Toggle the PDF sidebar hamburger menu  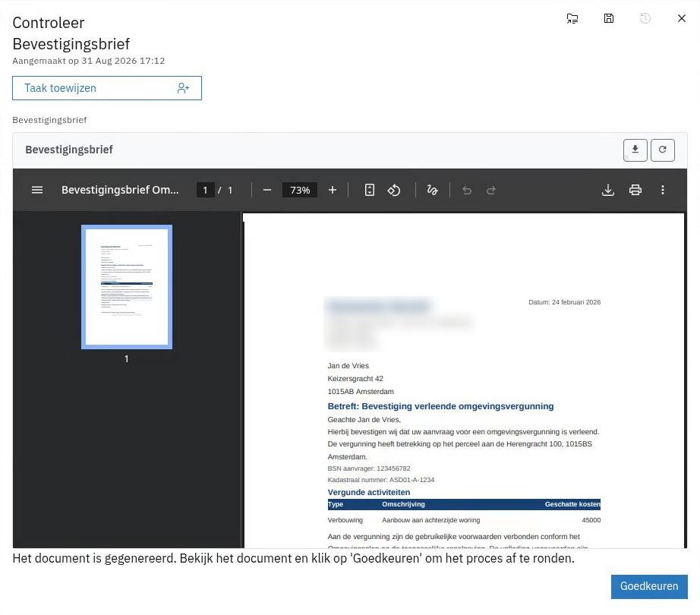(x=37, y=190)
